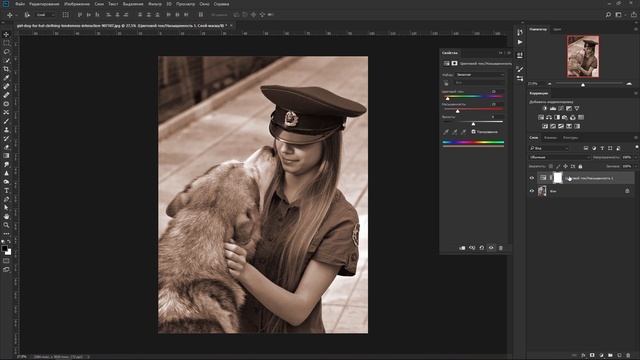
Task: Select the Path Selection tool
Action: [6, 207]
